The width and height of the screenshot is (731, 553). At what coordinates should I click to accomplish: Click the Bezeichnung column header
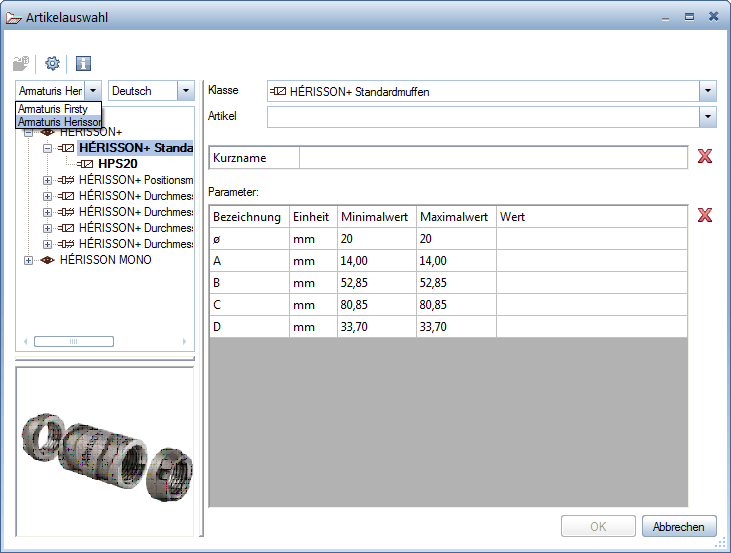249,217
